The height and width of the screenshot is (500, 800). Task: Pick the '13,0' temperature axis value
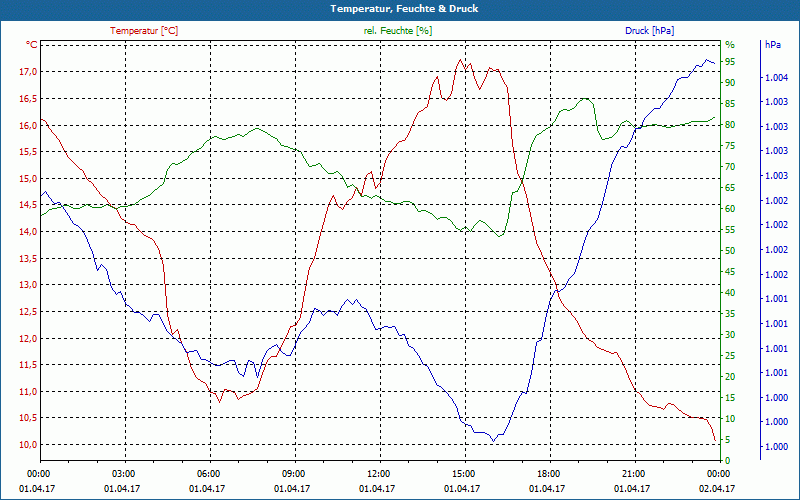tap(29, 285)
